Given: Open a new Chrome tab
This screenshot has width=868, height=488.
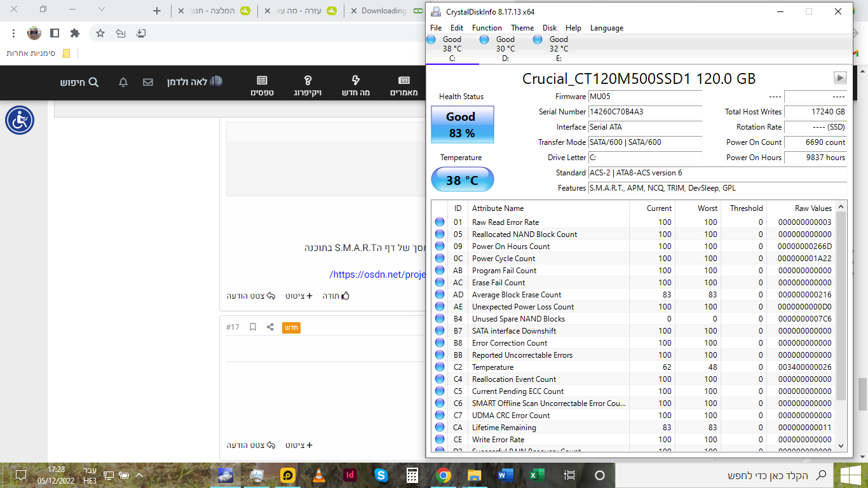Looking at the screenshot, I should [x=158, y=11].
